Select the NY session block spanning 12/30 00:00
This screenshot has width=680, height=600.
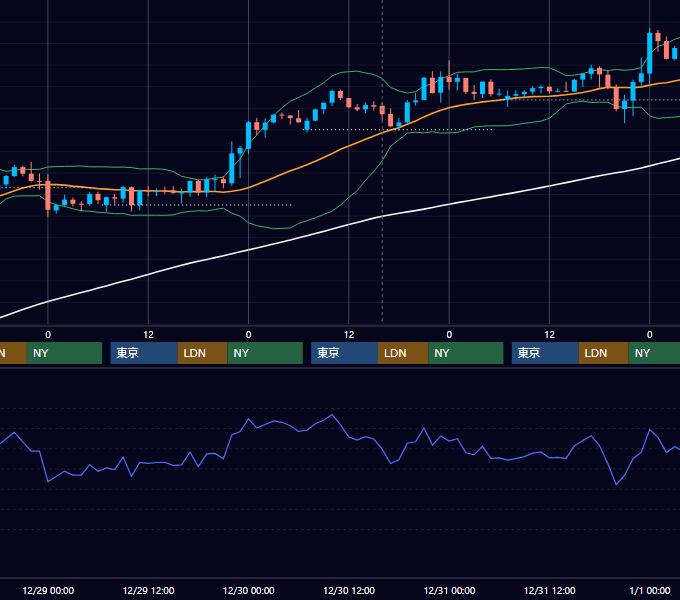(x=265, y=353)
